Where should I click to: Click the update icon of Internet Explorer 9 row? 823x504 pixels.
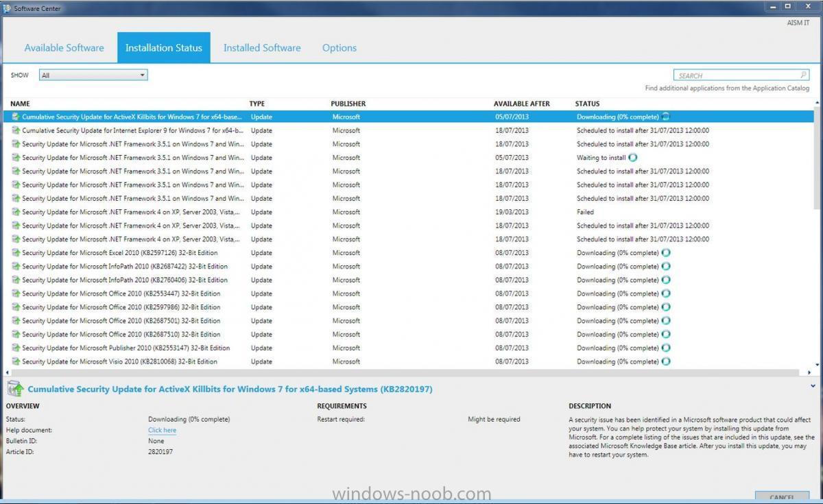[16, 130]
